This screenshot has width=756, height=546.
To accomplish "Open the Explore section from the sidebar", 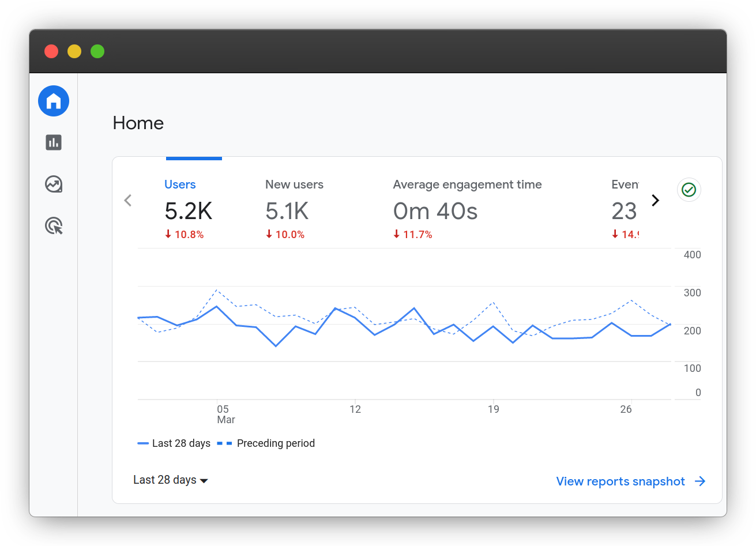I will [53, 184].
